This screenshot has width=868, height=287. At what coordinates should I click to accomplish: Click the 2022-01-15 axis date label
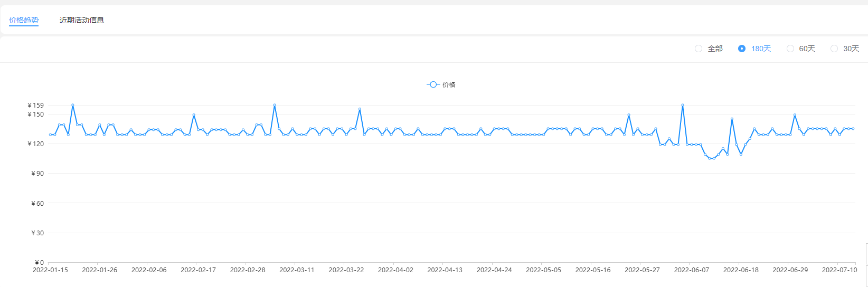click(50, 270)
